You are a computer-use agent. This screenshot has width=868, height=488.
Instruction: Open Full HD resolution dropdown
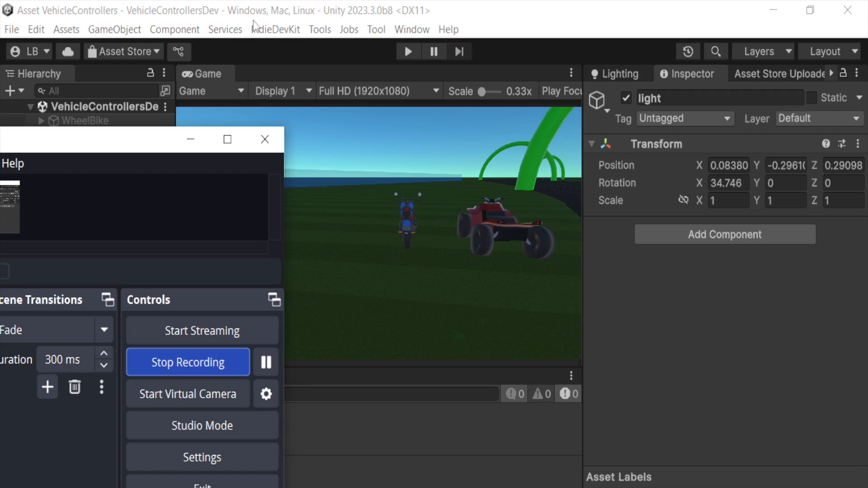point(379,91)
